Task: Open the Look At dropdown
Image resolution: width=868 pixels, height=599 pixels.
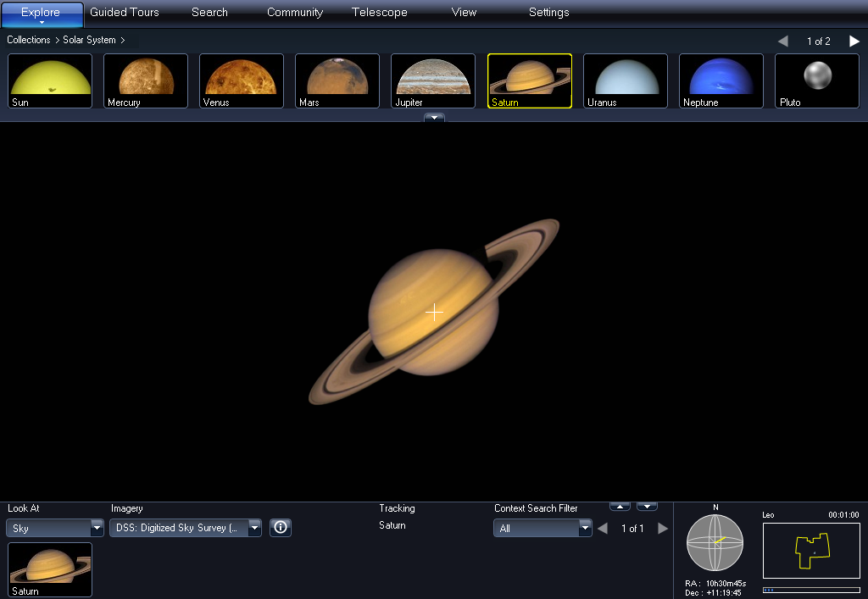Action: pos(55,529)
